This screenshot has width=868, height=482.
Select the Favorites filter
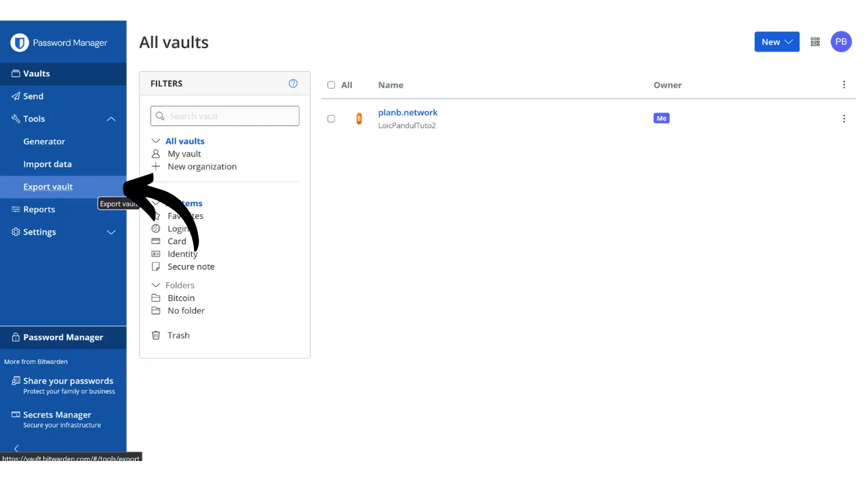tap(185, 216)
